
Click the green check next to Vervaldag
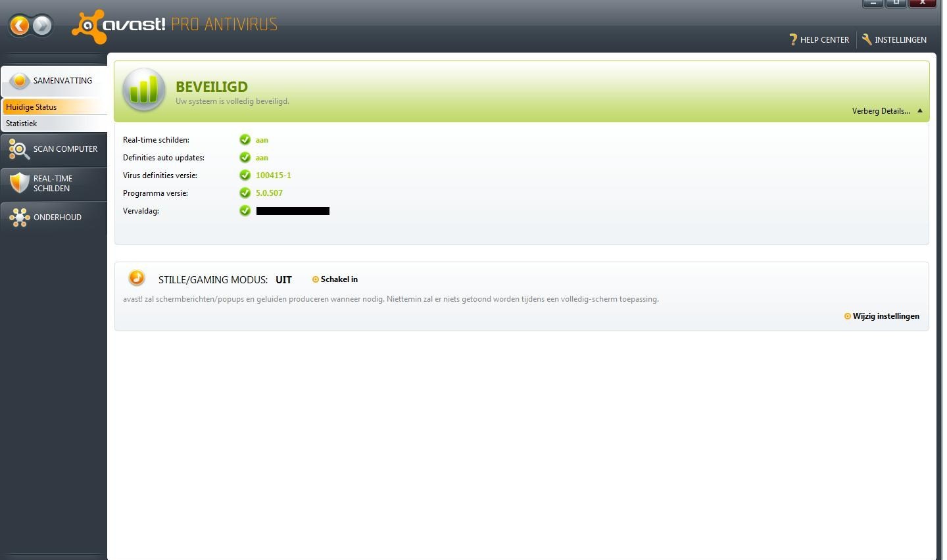pos(245,210)
